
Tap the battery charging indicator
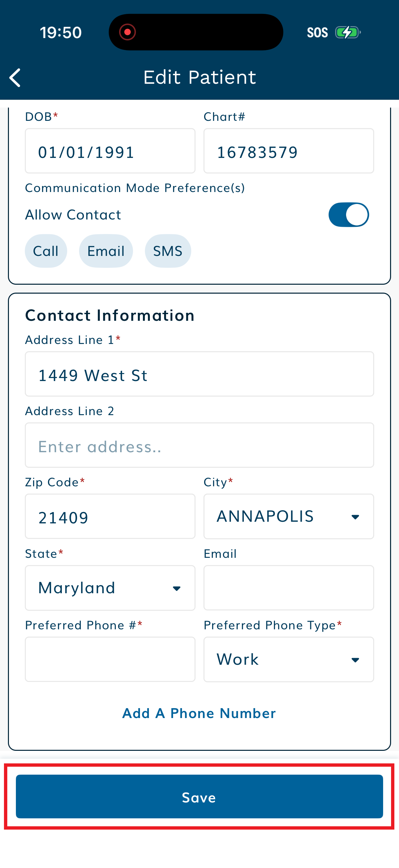(x=347, y=32)
